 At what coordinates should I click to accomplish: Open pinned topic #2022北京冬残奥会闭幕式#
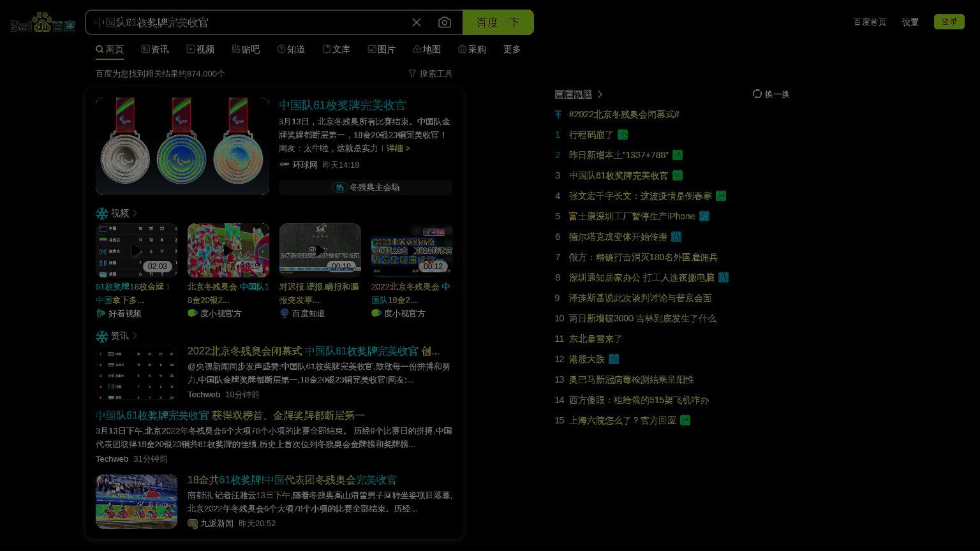tap(624, 114)
